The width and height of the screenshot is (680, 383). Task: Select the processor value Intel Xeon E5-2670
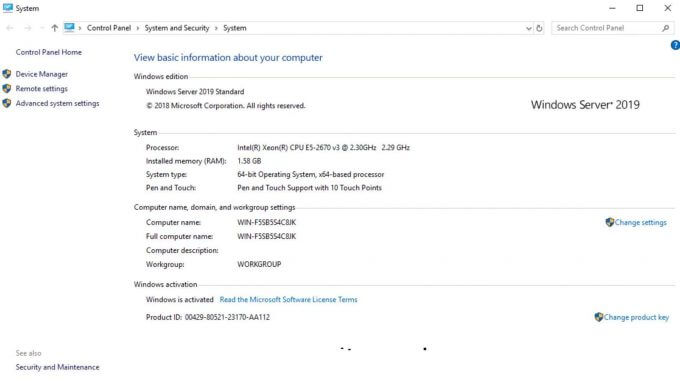pos(324,147)
